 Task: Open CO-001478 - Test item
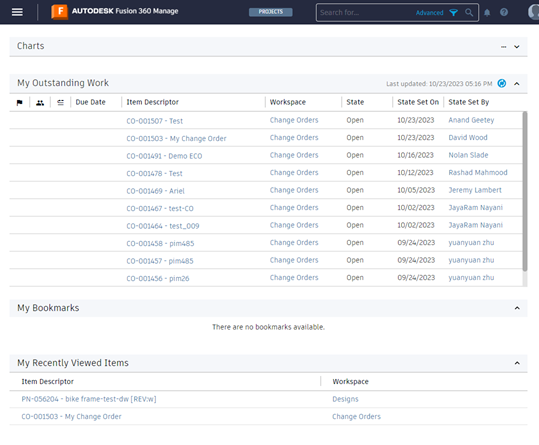click(154, 174)
